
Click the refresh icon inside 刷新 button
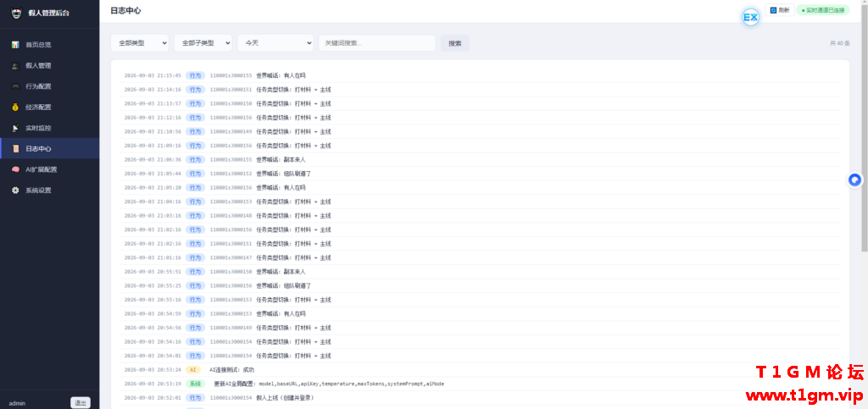pyautogui.click(x=773, y=10)
